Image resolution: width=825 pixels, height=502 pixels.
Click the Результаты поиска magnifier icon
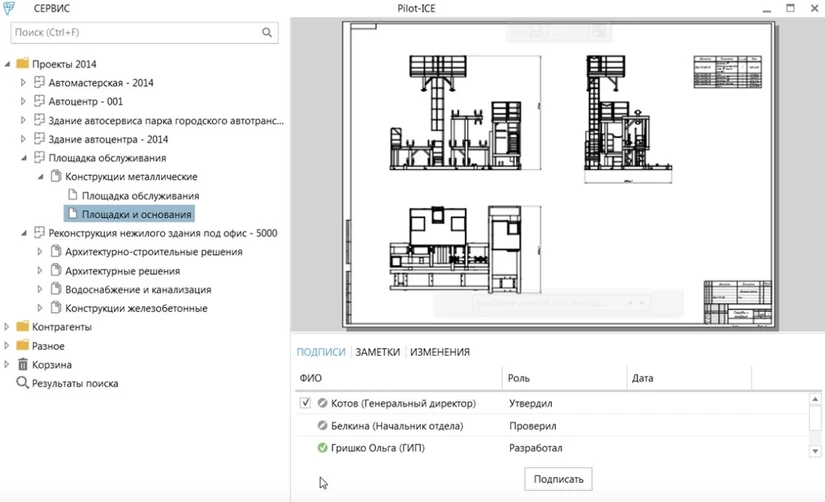tap(23, 383)
